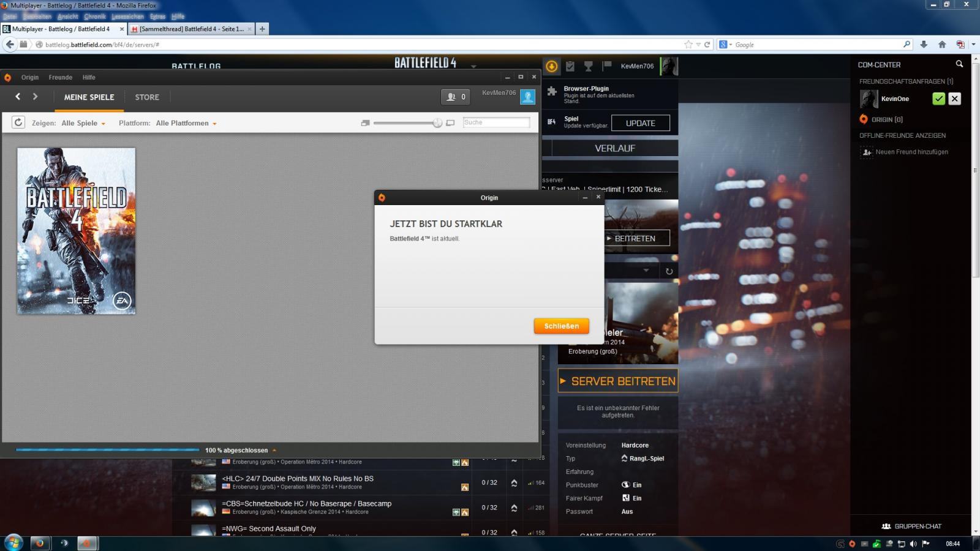Open a new Firefox tab

(262, 29)
